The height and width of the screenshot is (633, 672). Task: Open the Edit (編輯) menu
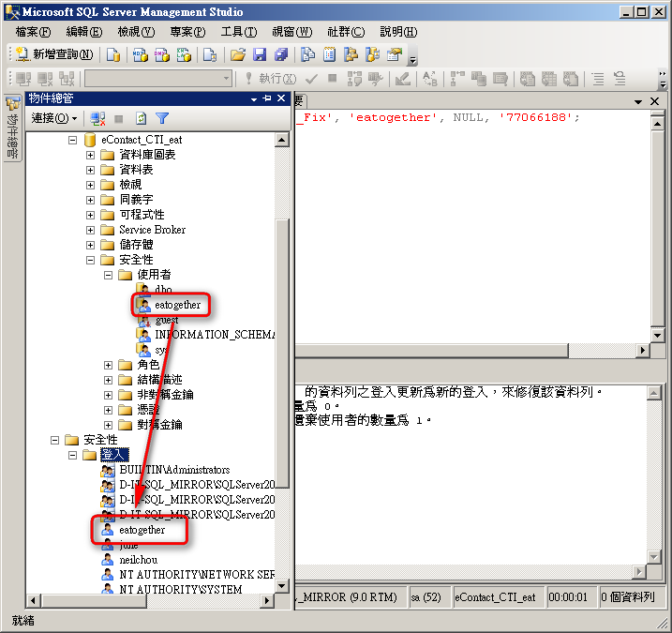(84, 32)
